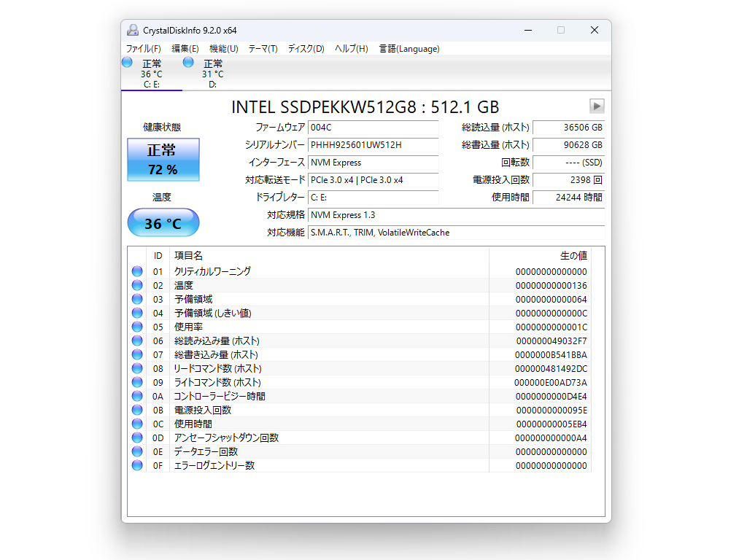Click raw value 000000000095E
747x560 pixels.
coord(551,410)
